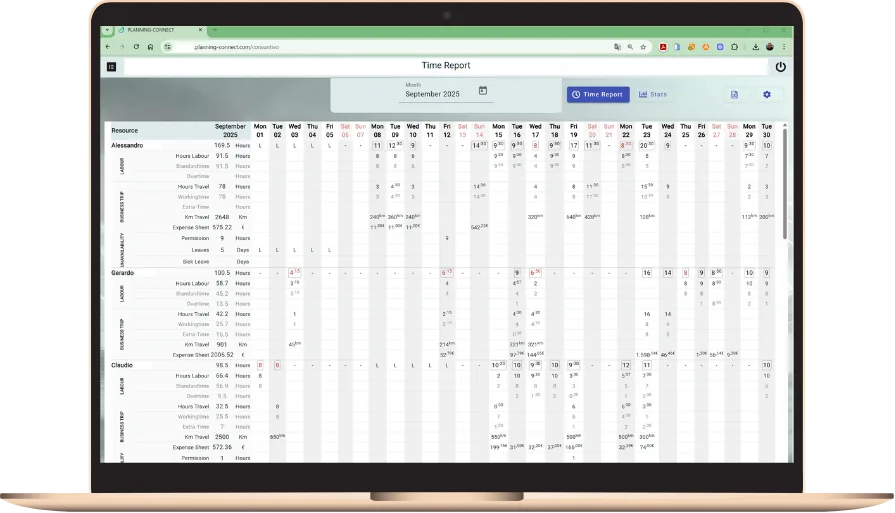Click Gerardo's Km Travel value 901
Image resolution: width=895 pixels, height=513 pixels.
point(222,345)
